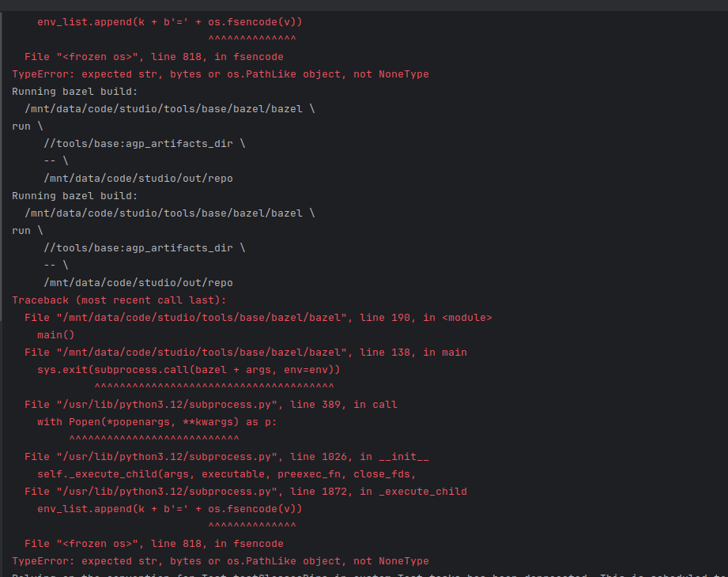Viewport: 728px width, 577px height.
Task: Click the "Traceback (most recent call last):" line
Action: 119,300
